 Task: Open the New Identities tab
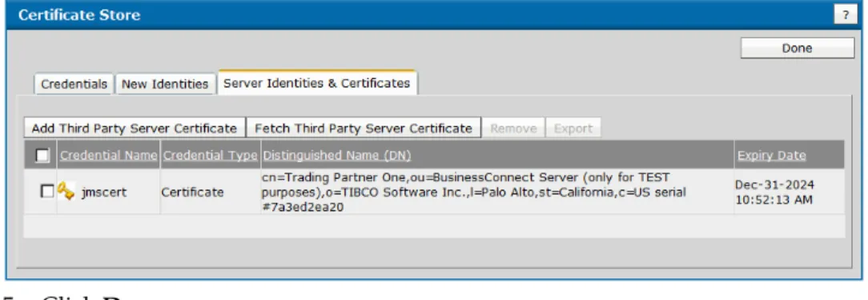165,84
